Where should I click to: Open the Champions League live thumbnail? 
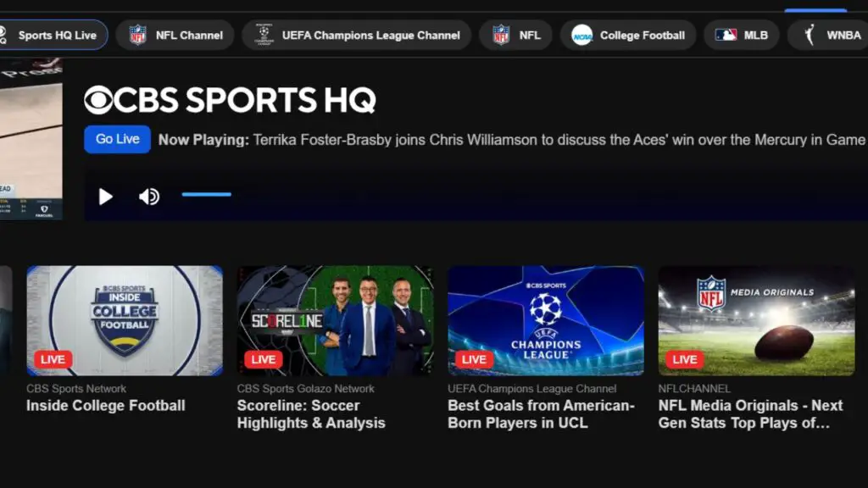pos(545,320)
